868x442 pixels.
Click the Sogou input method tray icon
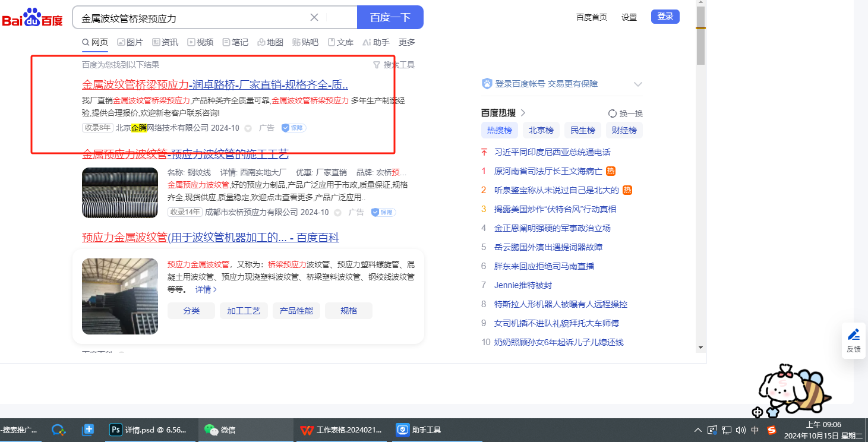pyautogui.click(x=772, y=430)
